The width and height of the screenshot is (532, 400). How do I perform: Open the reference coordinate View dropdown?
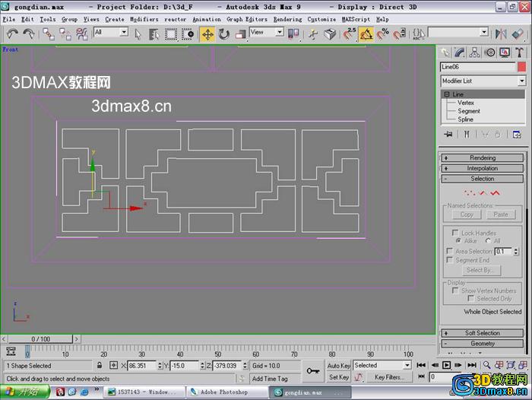pos(279,32)
